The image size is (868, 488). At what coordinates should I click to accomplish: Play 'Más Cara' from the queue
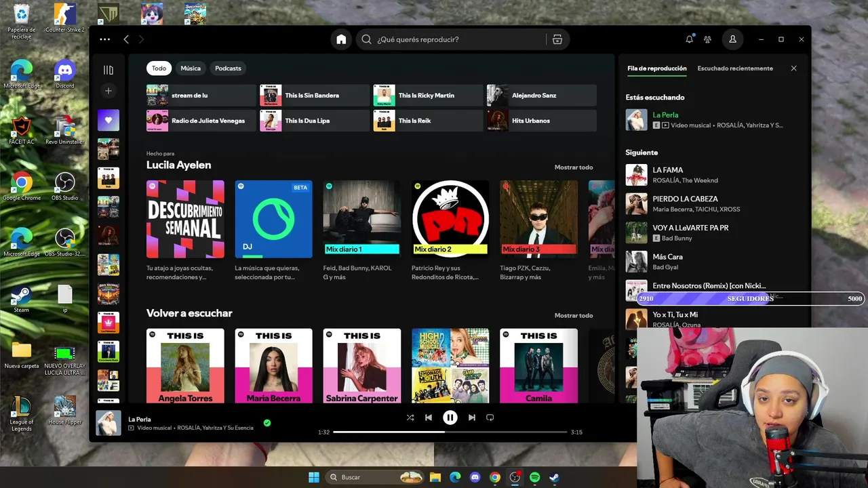(x=712, y=262)
